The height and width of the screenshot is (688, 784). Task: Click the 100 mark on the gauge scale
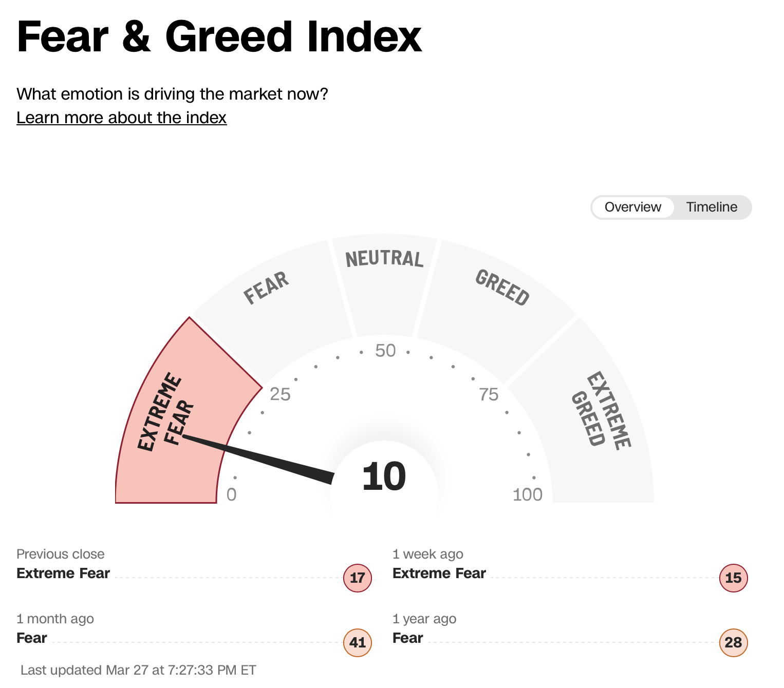click(528, 494)
